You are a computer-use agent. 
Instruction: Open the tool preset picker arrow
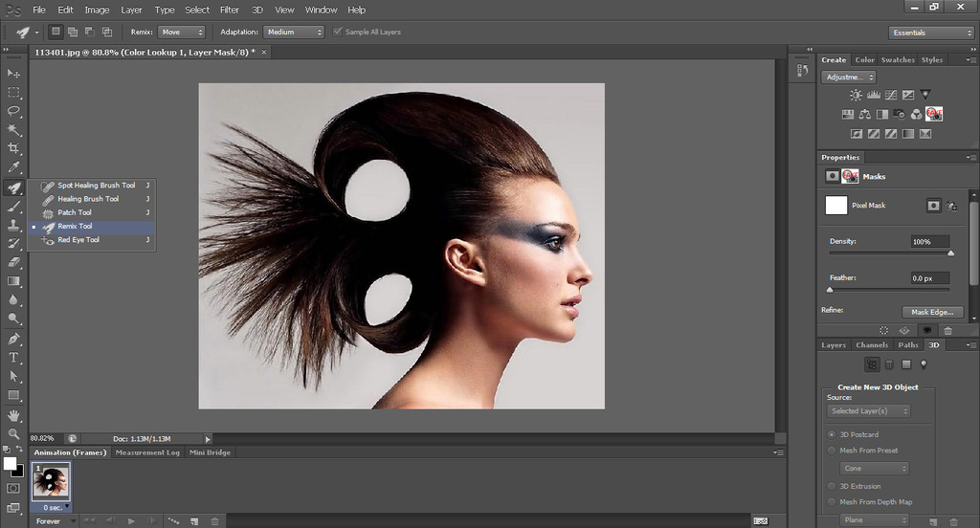point(37,32)
